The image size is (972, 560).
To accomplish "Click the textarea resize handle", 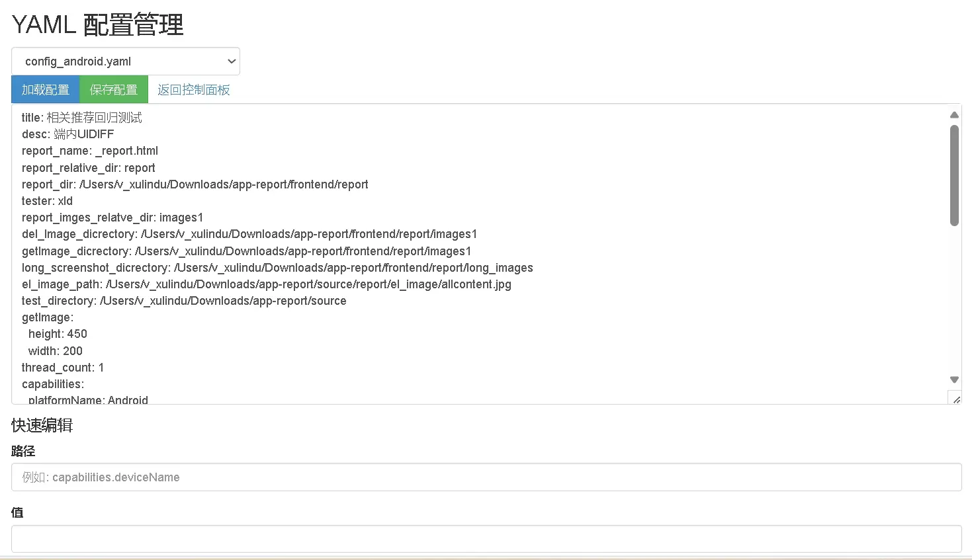I will pos(955,399).
